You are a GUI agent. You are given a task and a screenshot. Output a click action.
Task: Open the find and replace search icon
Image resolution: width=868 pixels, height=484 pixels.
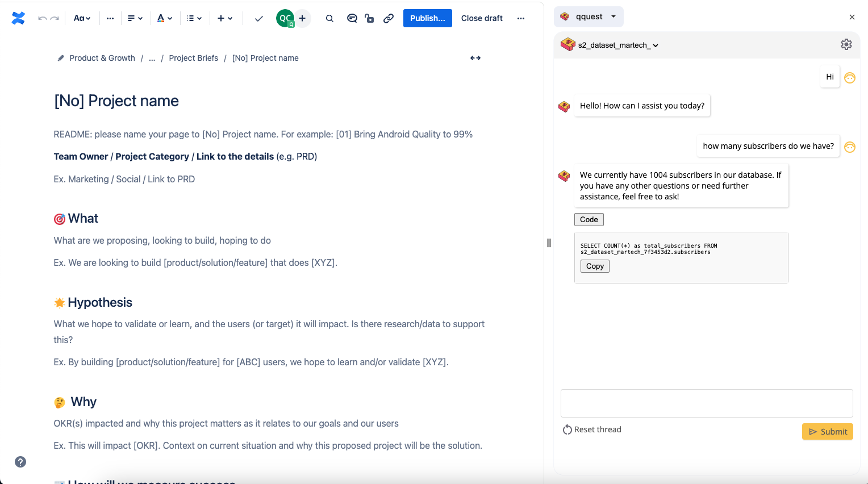(x=329, y=18)
